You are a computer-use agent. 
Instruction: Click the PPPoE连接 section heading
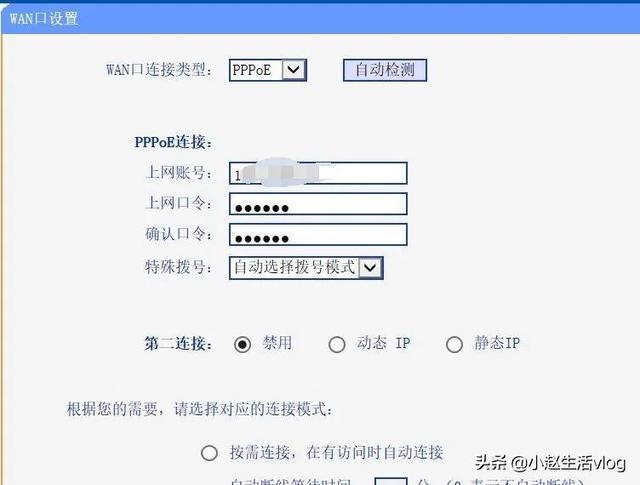[x=173, y=142]
